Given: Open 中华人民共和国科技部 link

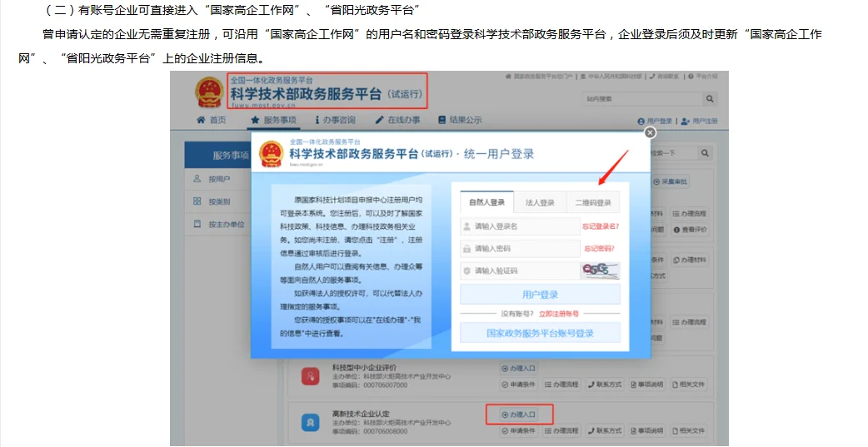Looking at the screenshot, I should [x=611, y=77].
